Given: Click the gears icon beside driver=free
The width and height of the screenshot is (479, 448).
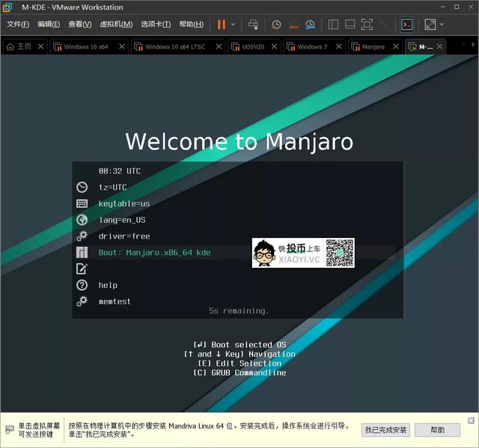Looking at the screenshot, I should pyautogui.click(x=82, y=236).
